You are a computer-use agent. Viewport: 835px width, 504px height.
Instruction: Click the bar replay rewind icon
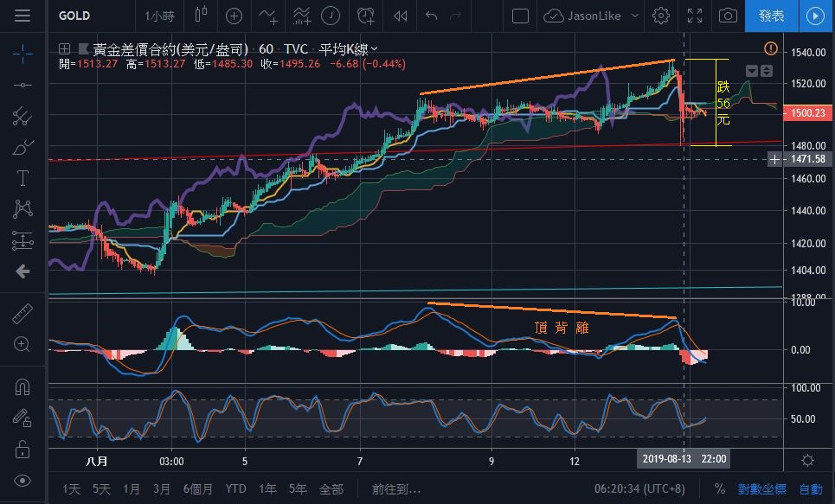tap(400, 16)
